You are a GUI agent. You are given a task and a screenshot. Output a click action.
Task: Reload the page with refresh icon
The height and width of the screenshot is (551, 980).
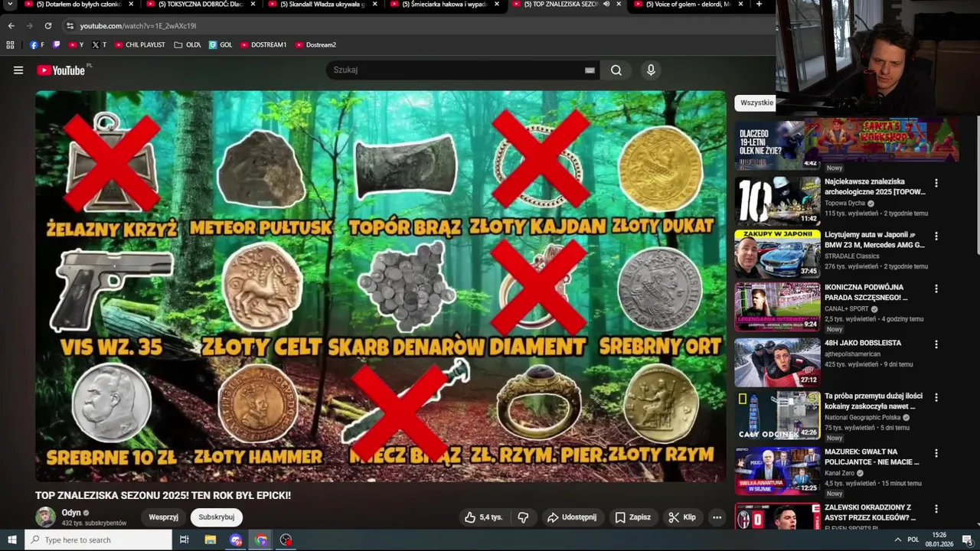(x=47, y=25)
